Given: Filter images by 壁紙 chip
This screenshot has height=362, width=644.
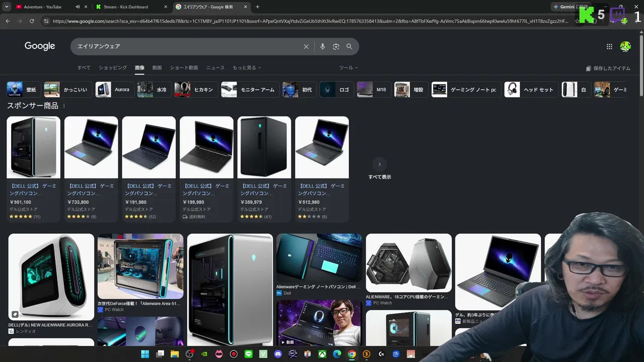Looking at the screenshot, I should (23, 89).
